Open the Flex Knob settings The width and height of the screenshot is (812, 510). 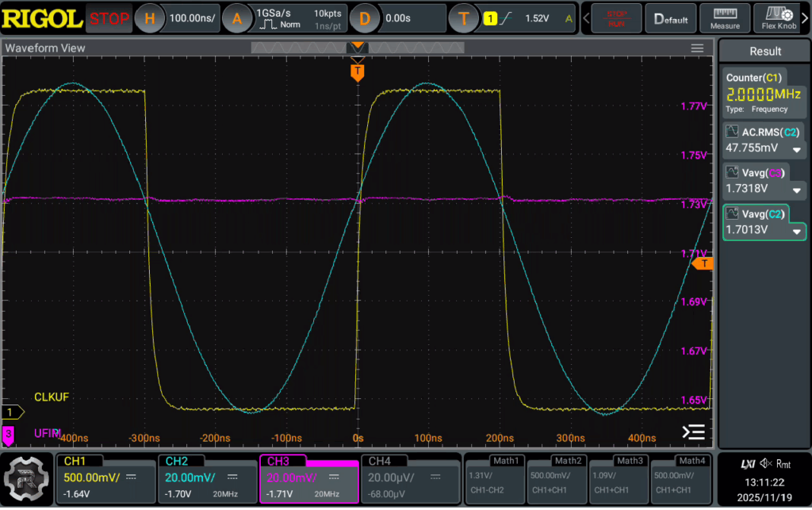point(779,18)
